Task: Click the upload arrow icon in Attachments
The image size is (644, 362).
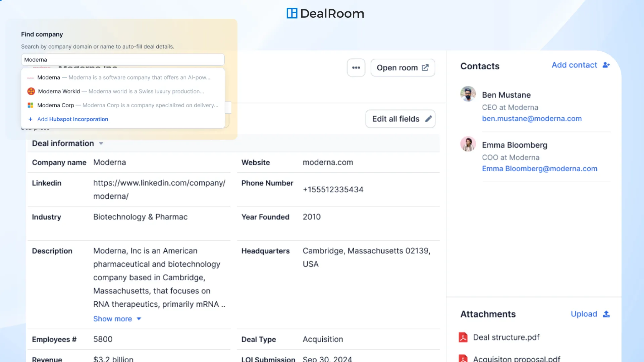Action: tap(606, 314)
